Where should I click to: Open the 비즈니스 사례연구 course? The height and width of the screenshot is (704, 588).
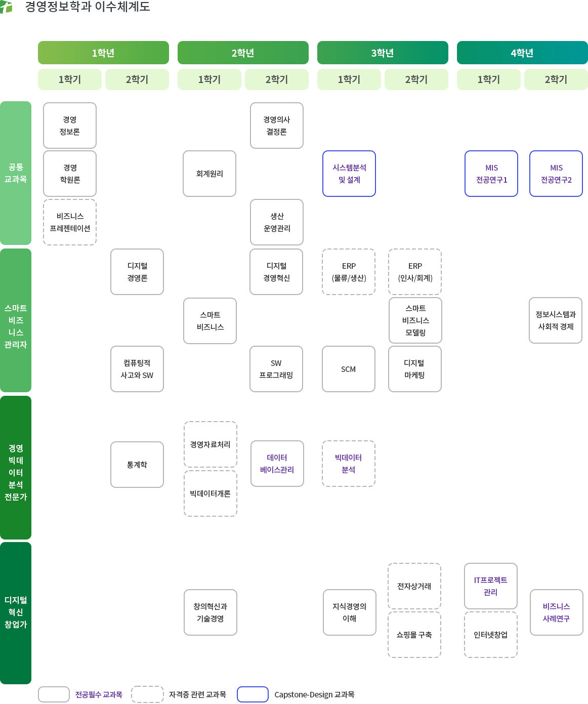pos(556,612)
